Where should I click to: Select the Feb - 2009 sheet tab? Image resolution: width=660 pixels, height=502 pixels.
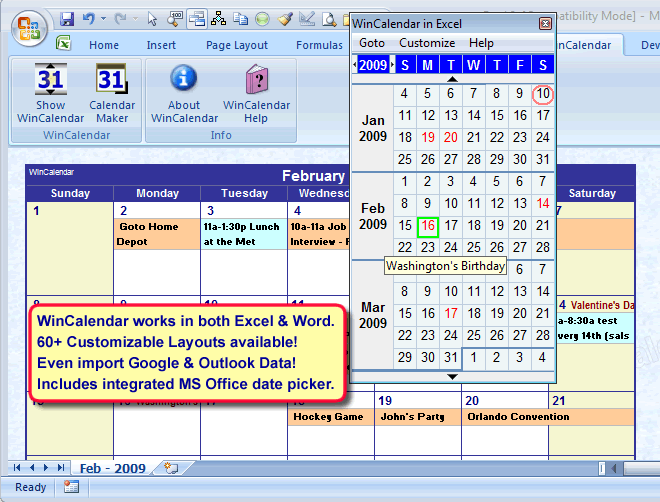click(112, 468)
